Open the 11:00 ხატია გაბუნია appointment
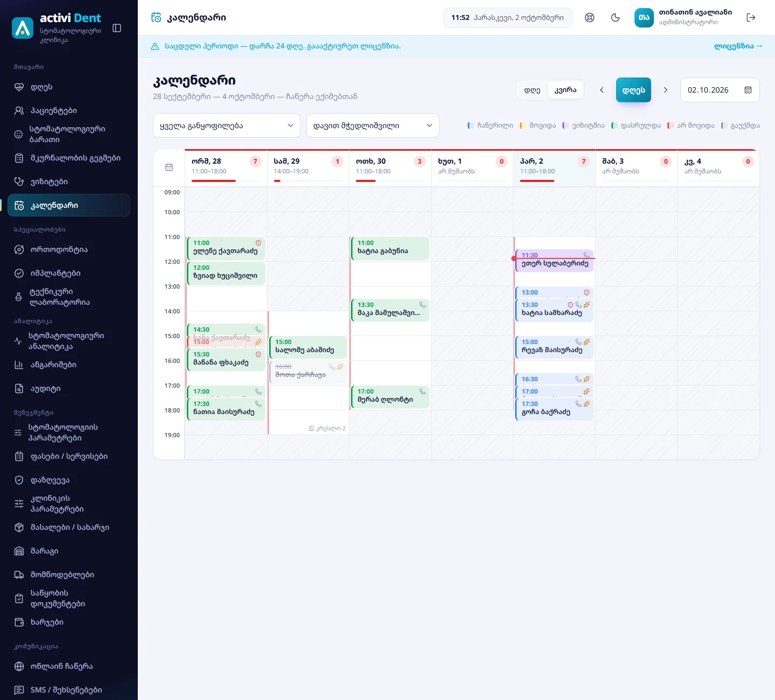Screen dimensions: 775x700 point(390,248)
